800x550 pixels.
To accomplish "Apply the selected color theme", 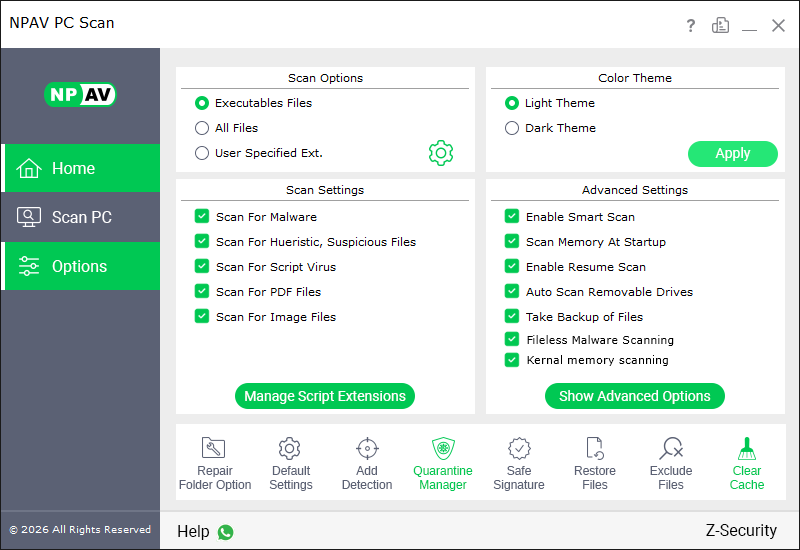I will [733, 154].
